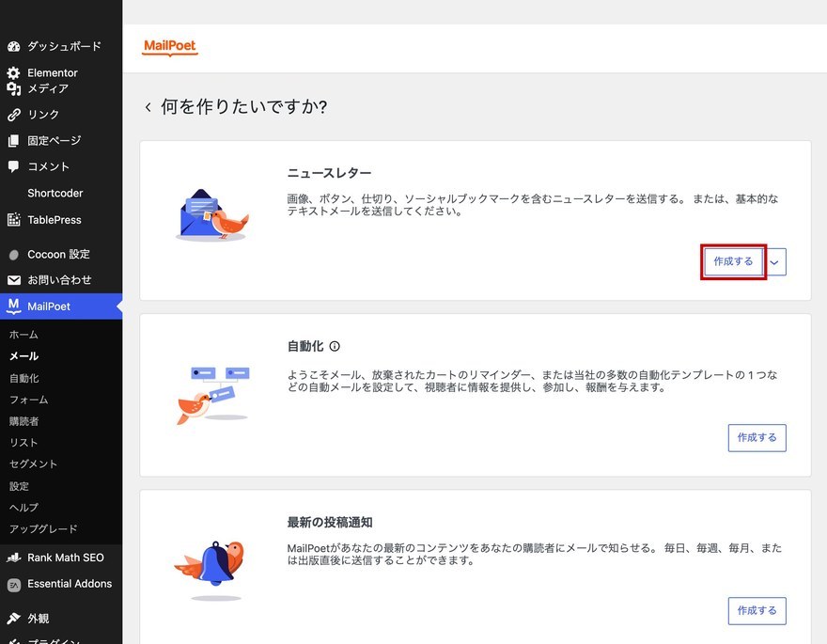Click the 最新の投稿通知 card heading
The height and width of the screenshot is (644, 827).
click(x=330, y=522)
